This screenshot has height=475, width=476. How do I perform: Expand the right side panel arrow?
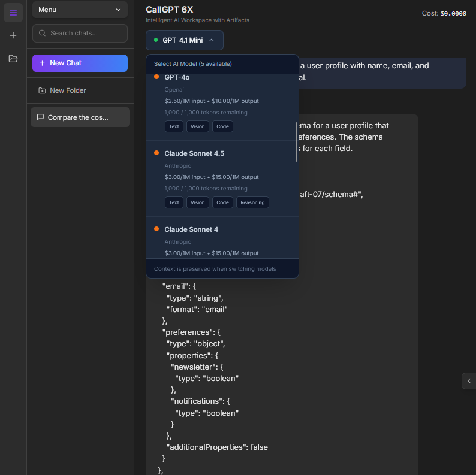pyautogui.click(x=469, y=380)
